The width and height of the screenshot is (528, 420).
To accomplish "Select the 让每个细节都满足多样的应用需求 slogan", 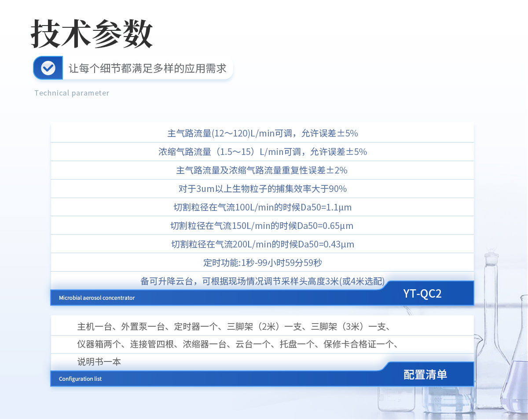I will point(147,68).
